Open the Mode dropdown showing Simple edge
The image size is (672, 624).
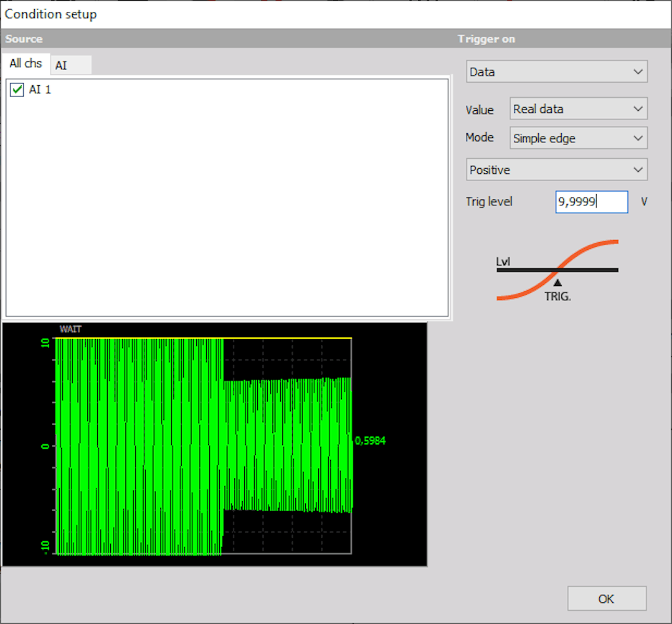[578, 138]
